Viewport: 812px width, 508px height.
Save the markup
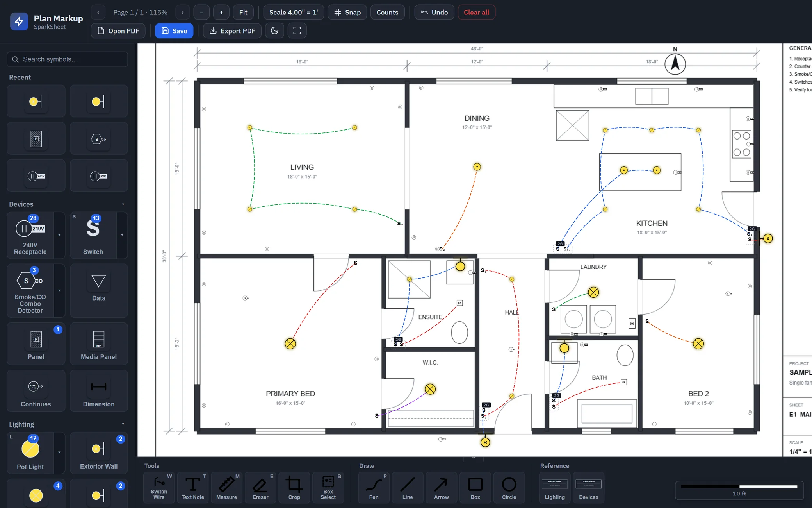(x=174, y=31)
